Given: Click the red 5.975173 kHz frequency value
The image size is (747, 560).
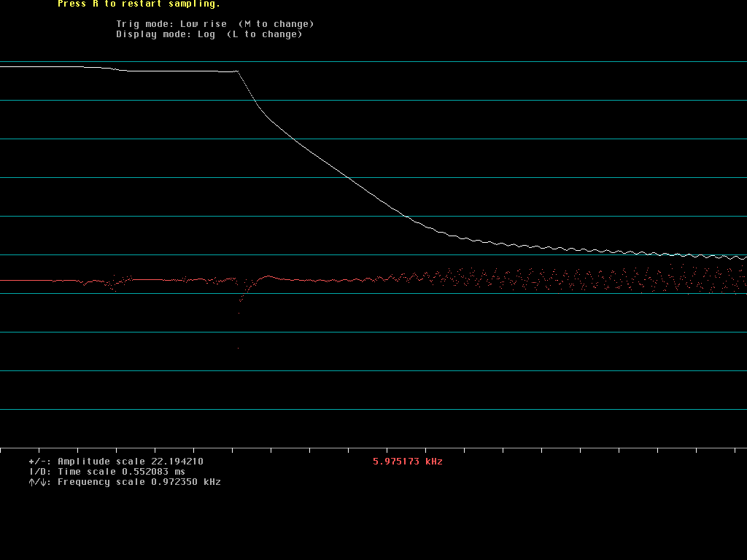Looking at the screenshot, I should [407, 462].
